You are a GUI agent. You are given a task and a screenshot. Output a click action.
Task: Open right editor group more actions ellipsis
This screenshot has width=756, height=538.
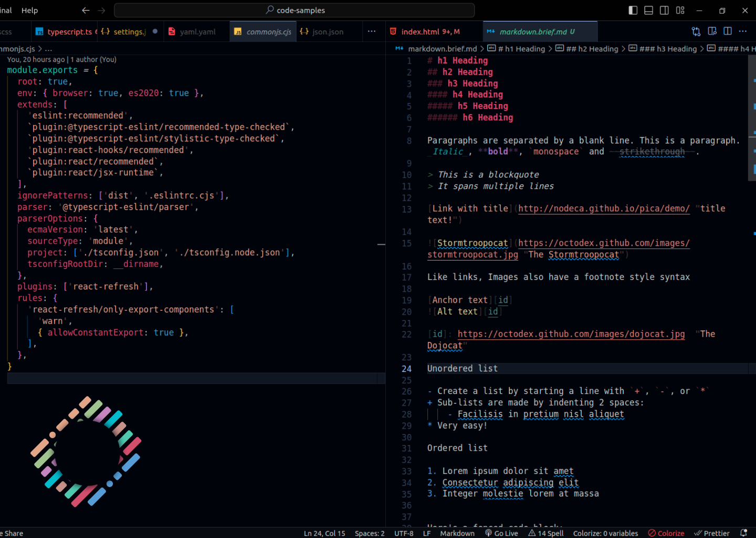(743, 32)
